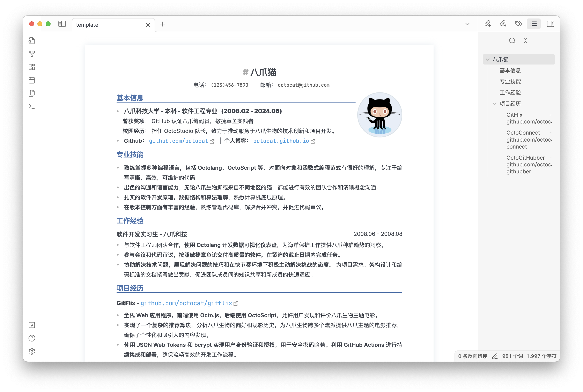Toggle the left sidebar visibility
The width and height of the screenshot is (583, 392).
pos(62,24)
